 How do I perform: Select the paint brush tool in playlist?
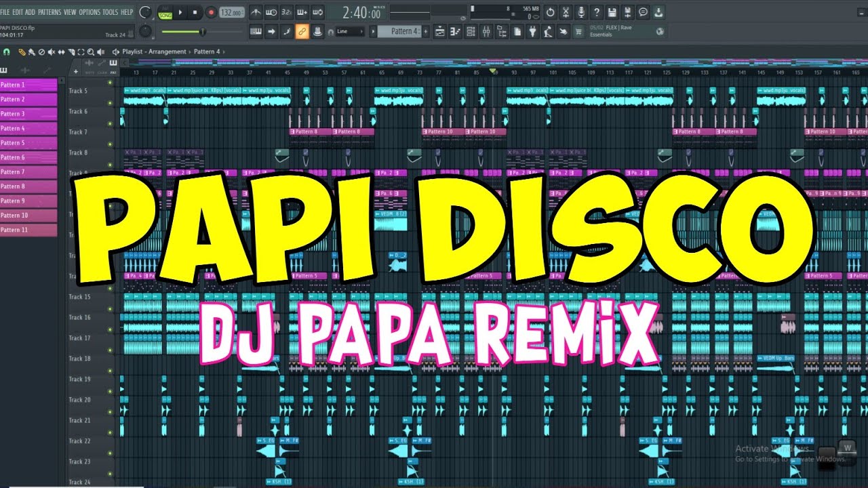[32, 52]
